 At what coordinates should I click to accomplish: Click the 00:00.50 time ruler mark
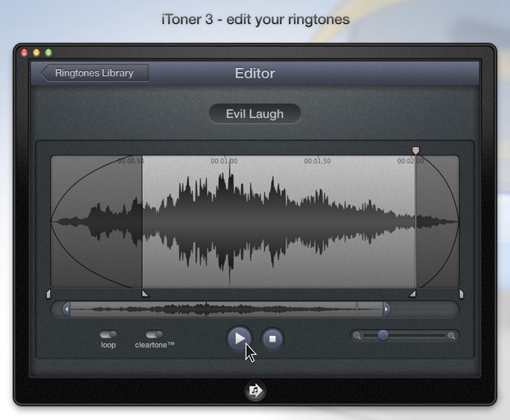coord(131,161)
